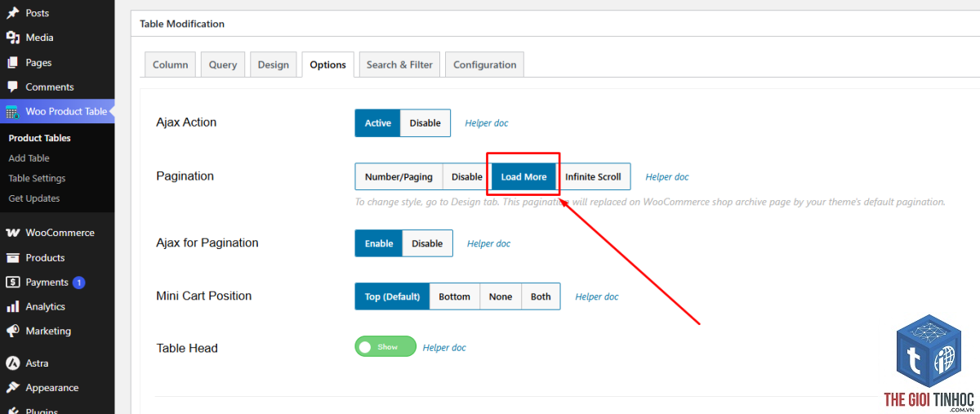
Task: Switch to Search & Filter tab
Action: click(399, 65)
